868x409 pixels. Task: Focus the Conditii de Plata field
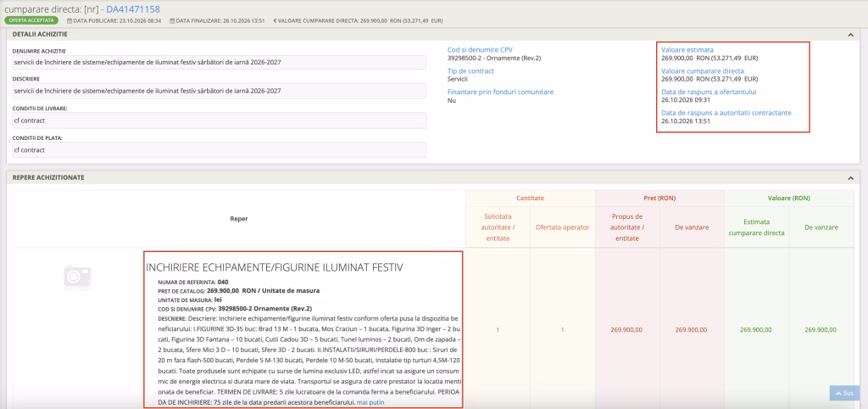(220, 149)
